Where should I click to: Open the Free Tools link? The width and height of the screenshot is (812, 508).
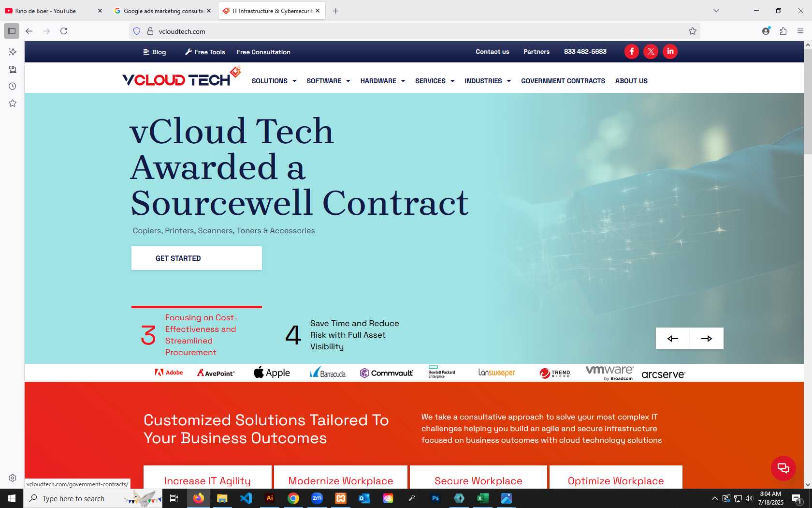[x=205, y=52]
